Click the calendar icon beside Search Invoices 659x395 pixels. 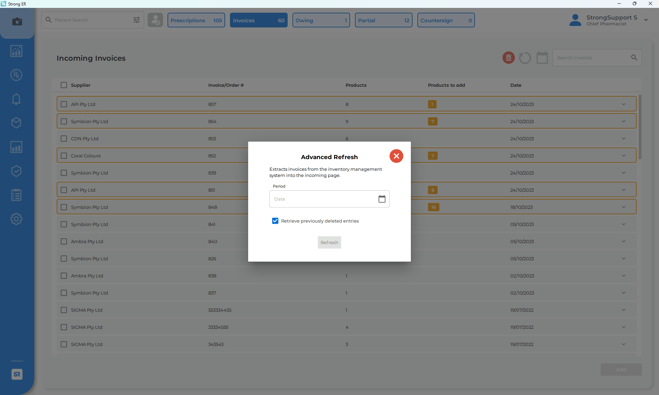click(x=542, y=58)
